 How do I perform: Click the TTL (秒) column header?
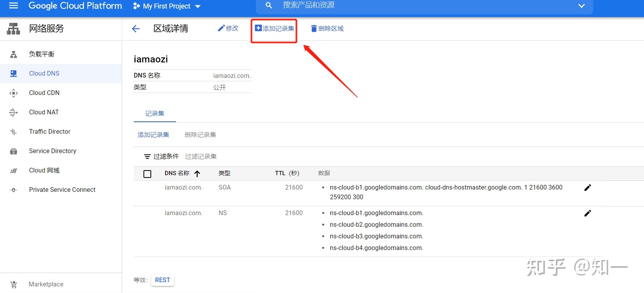[287, 173]
